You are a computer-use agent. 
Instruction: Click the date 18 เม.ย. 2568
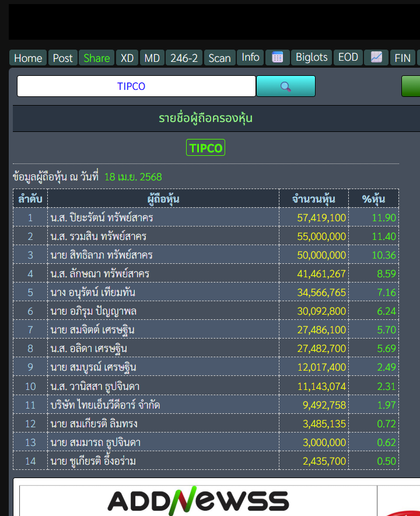(133, 177)
